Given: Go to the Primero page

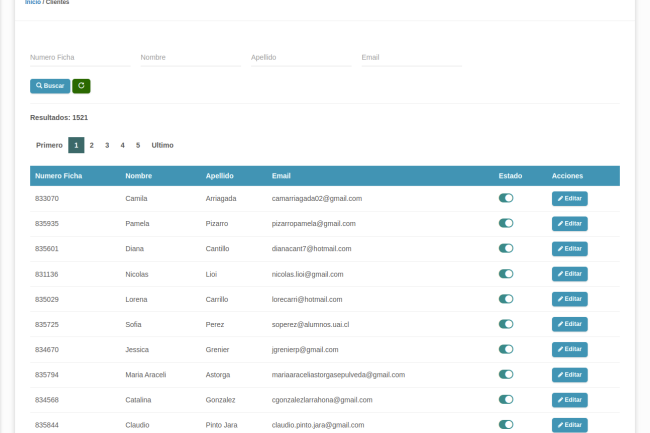Looking at the screenshot, I should coord(49,145).
